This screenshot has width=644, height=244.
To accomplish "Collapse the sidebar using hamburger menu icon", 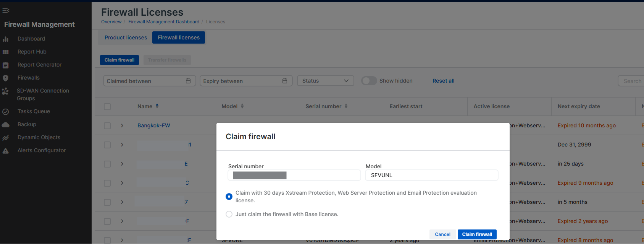I will click(x=6, y=10).
